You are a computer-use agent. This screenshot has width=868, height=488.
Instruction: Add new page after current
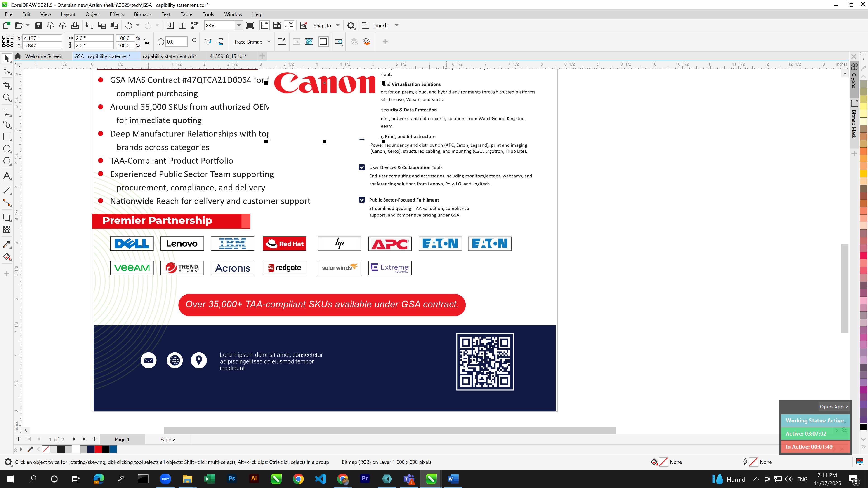[x=95, y=439]
